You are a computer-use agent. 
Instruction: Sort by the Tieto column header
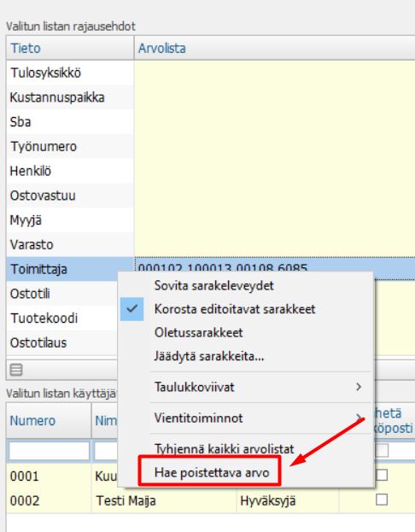pyautogui.click(x=70, y=48)
